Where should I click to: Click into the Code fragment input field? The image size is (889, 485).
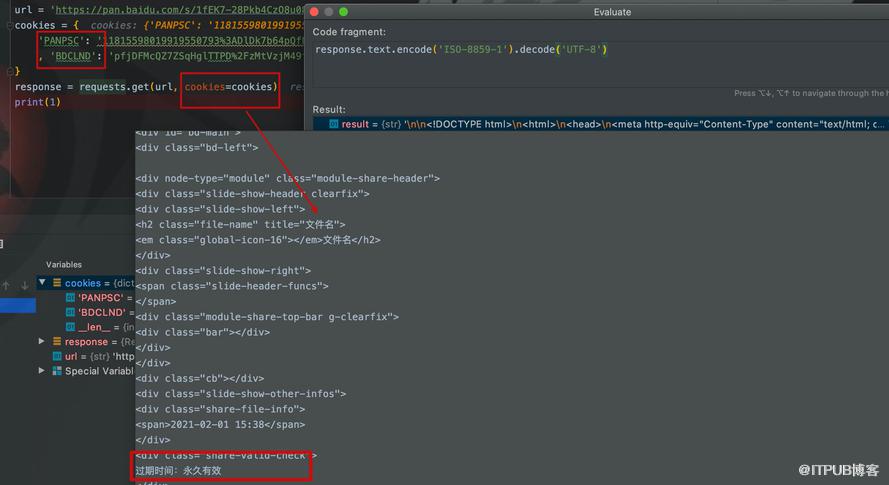coord(600,64)
